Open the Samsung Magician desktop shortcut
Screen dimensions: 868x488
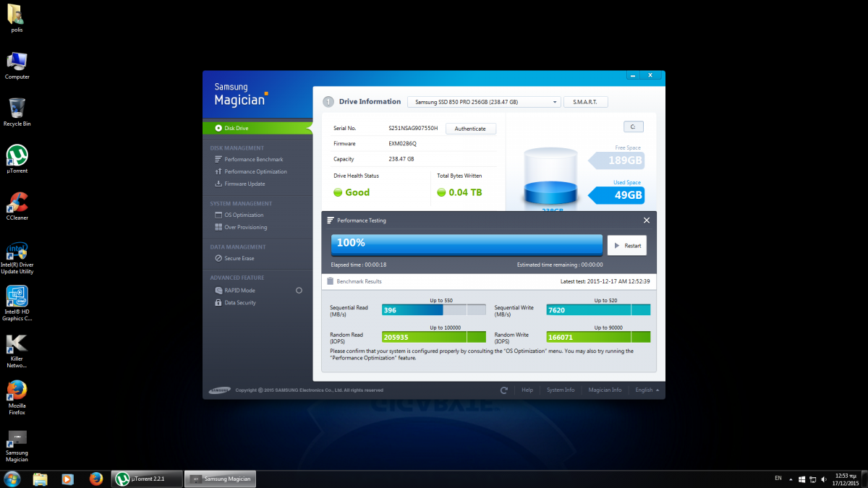(17, 445)
